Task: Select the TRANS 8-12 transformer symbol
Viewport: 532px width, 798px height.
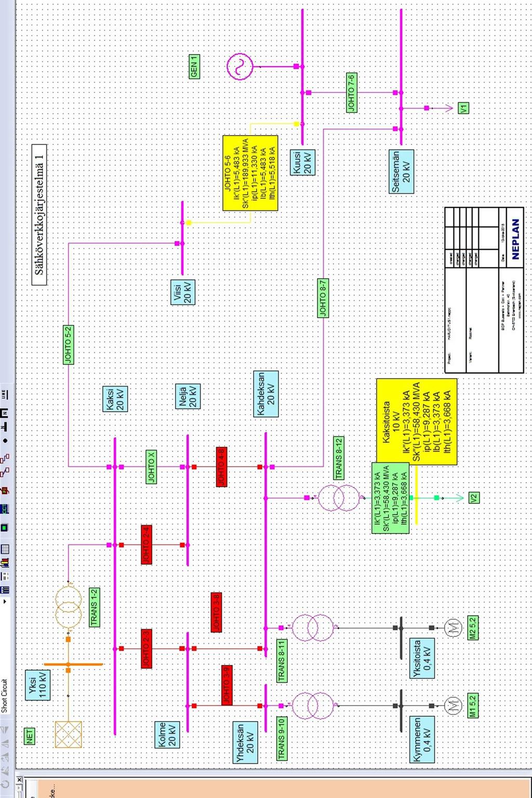Action: (x=339, y=498)
